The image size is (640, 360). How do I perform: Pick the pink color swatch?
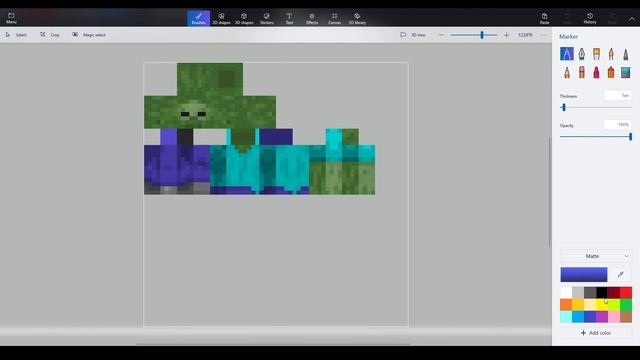point(614,317)
